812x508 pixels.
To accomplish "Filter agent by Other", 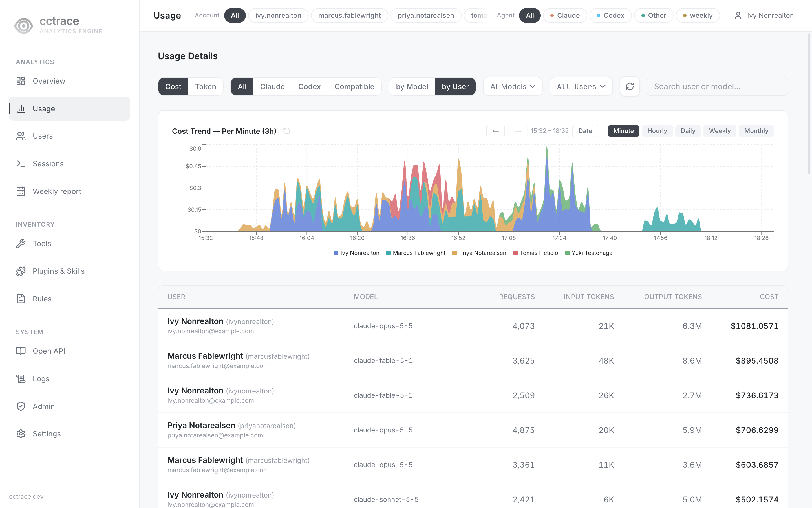I will pyautogui.click(x=653, y=16).
